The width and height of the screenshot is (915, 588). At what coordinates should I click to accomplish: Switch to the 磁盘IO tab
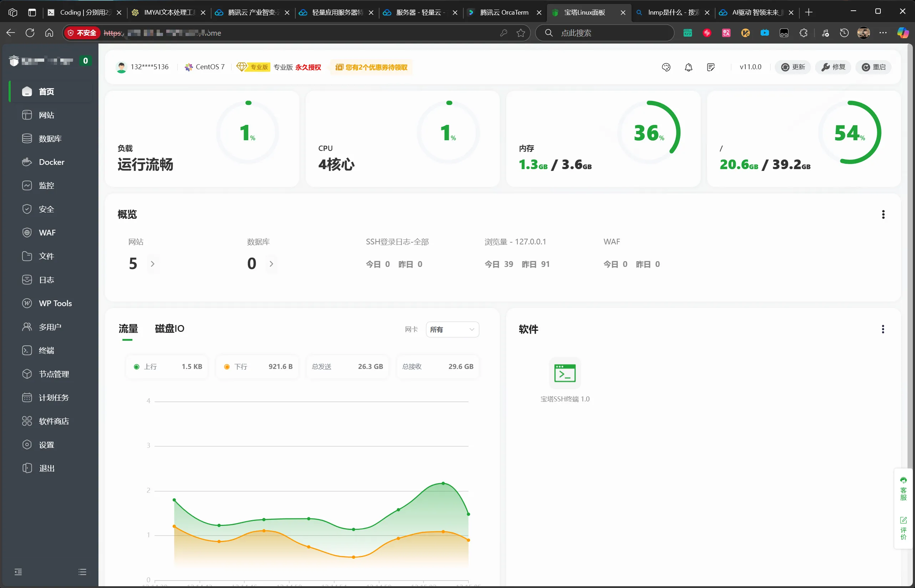(169, 329)
